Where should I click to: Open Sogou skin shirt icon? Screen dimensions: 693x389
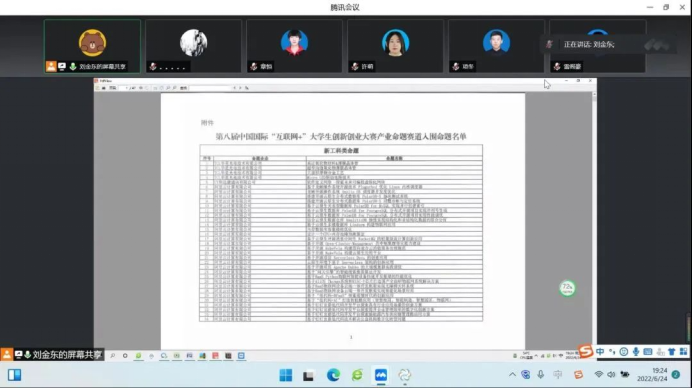(x=671, y=352)
